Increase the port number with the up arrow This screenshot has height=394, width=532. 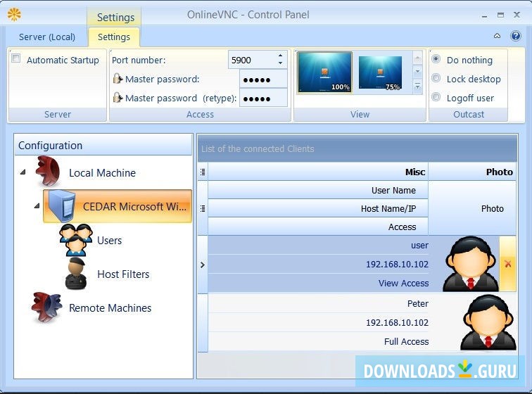(x=280, y=56)
